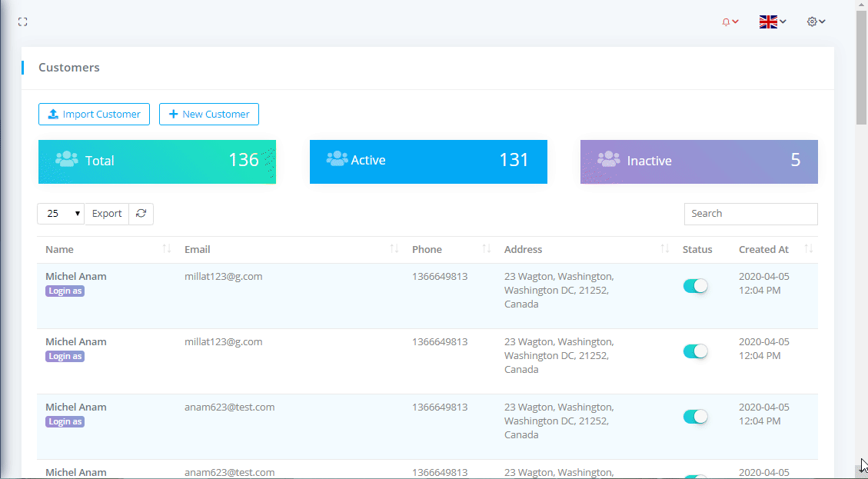Viewport: 868px width, 479px height.
Task: Toggle status for first anam623@test.com row
Action: click(x=695, y=417)
